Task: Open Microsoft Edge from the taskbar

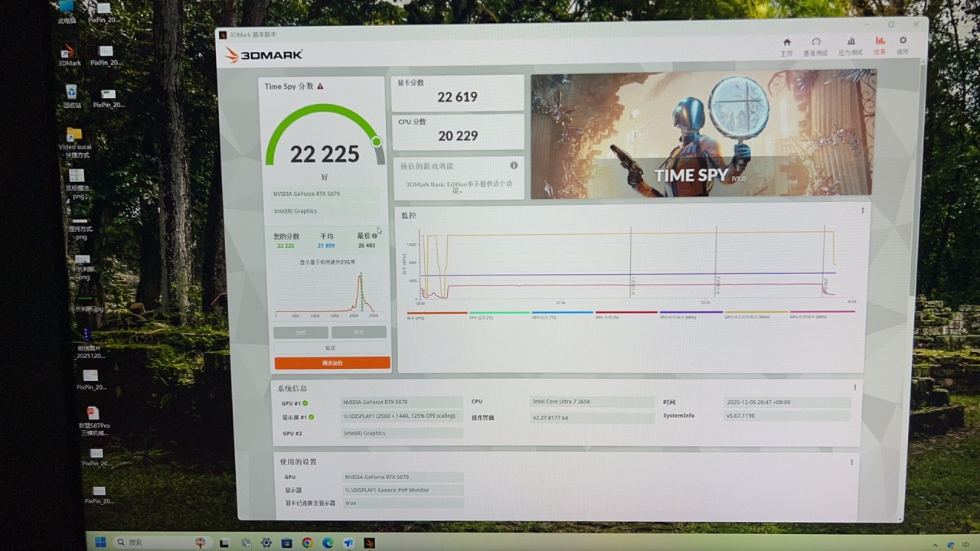Action: [328, 543]
